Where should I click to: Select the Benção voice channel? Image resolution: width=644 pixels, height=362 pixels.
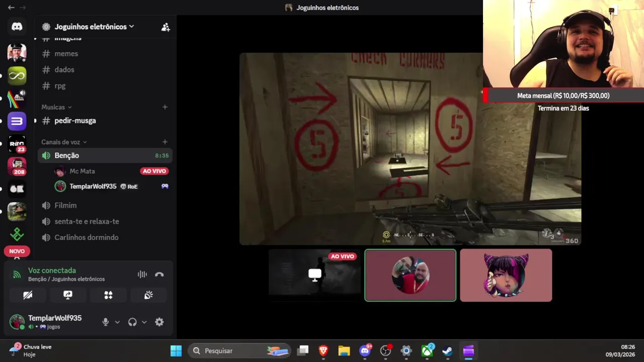(x=105, y=156)
